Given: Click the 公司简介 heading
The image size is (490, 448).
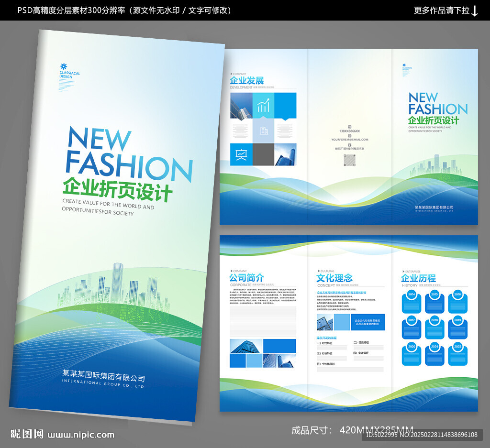Looking at the screenshot, I should [246, 277].
